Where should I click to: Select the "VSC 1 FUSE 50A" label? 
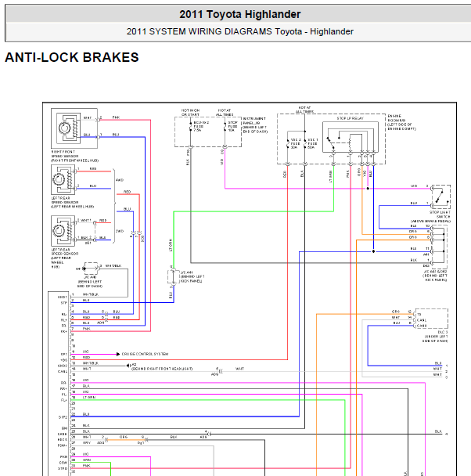point(312,143)
